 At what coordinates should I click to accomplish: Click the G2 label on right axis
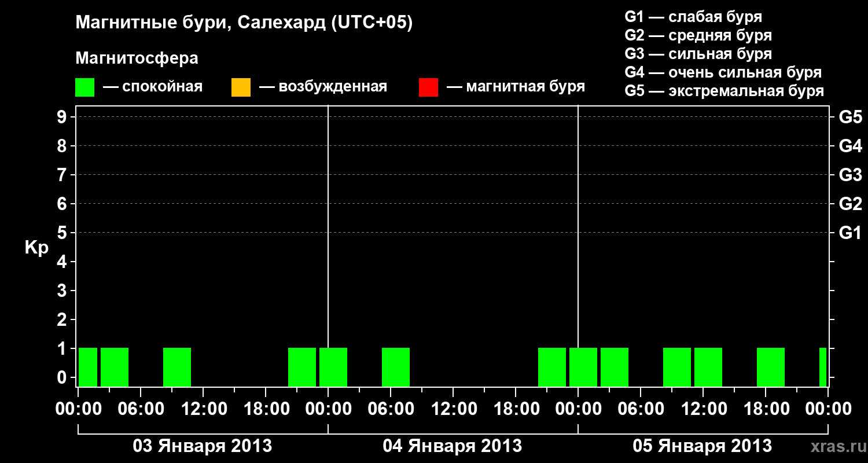(x=850, y=204)
